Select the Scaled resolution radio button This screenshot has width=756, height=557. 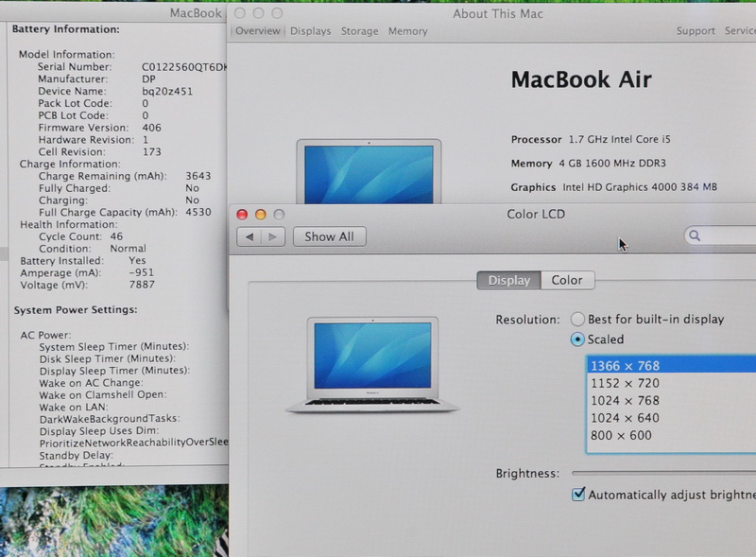tap(577, 339)
